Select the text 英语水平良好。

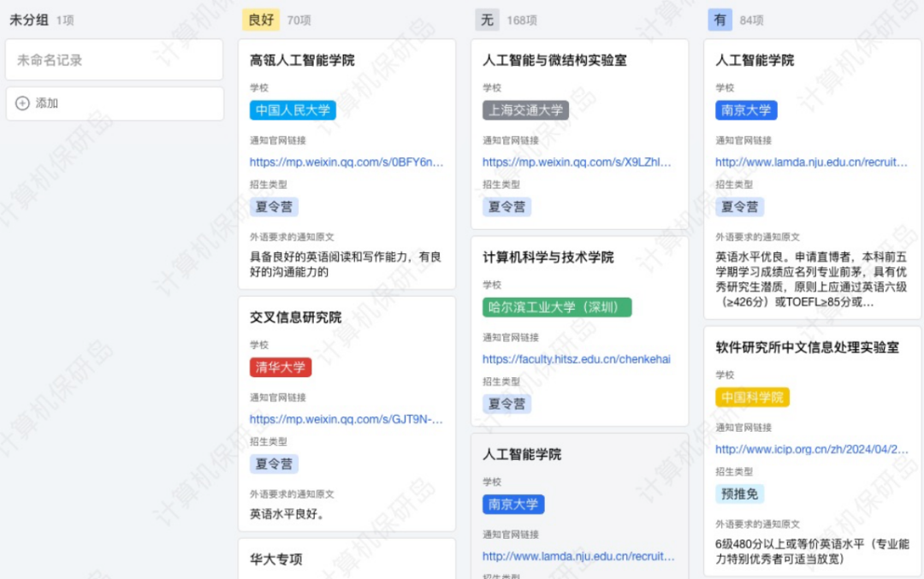287,514
